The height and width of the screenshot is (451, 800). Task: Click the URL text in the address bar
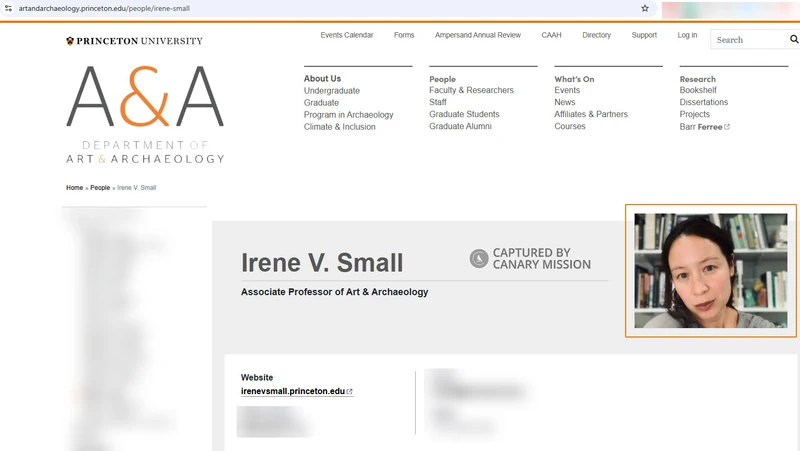[104, 8]
